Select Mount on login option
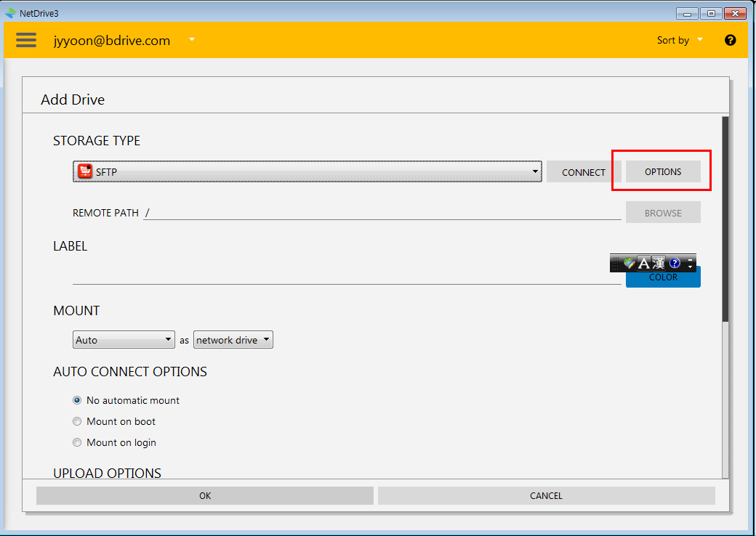Image resolution: width=756 pixels, height=536 pixels. tap(77, 442)
